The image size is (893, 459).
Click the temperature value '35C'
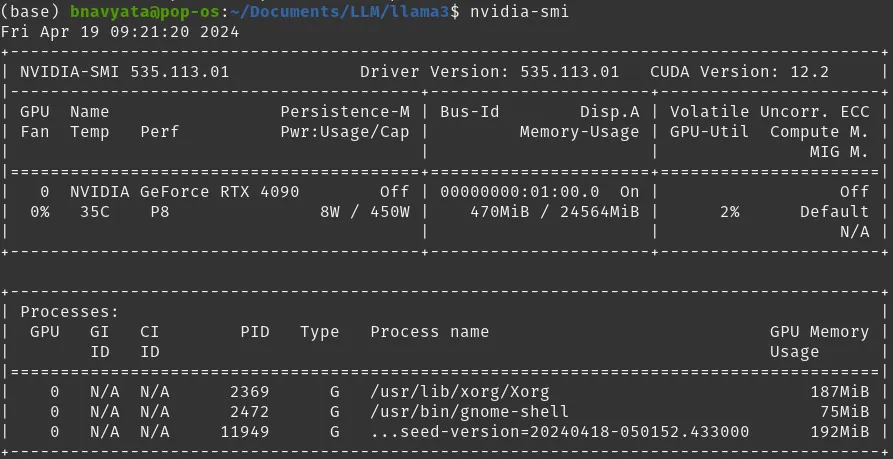click(x=95, y=212)
